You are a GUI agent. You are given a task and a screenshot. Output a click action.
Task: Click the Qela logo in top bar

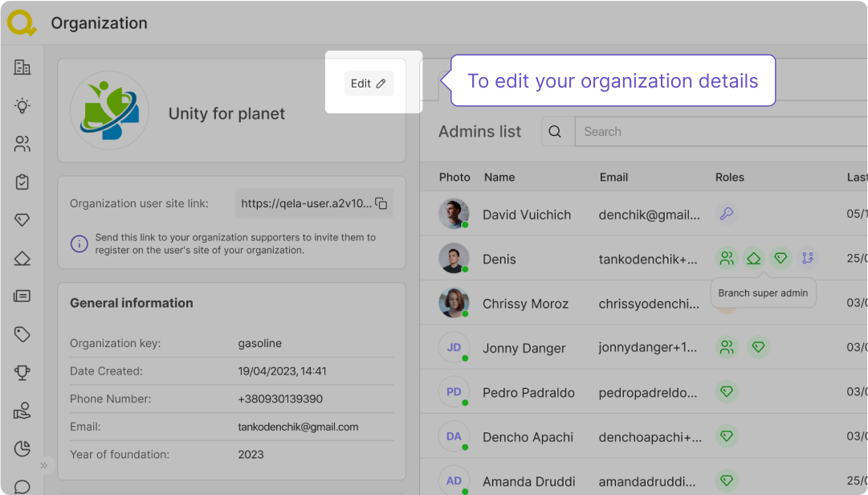[22, 22]
